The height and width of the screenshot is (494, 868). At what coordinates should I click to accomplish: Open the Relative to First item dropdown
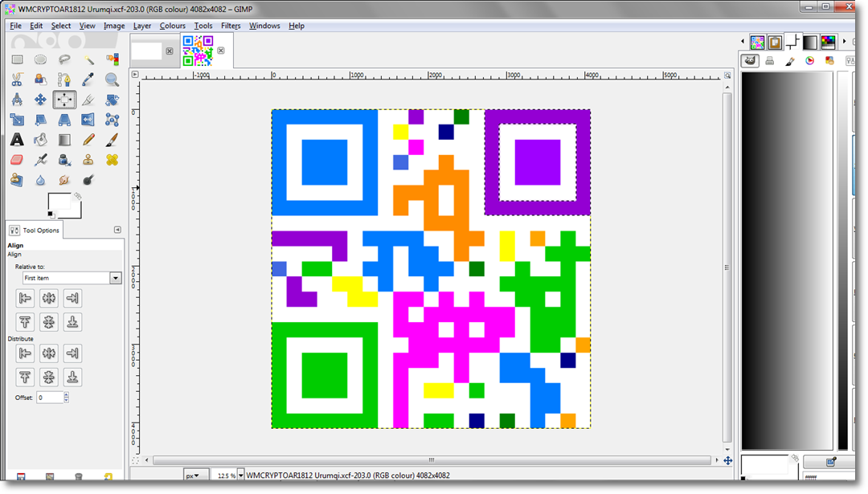[72, 278]
